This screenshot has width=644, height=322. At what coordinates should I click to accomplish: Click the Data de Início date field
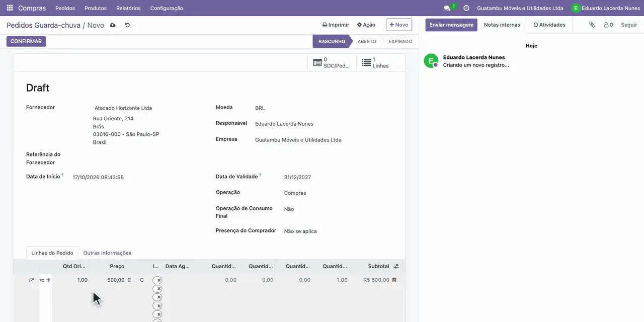pos(98,178)
